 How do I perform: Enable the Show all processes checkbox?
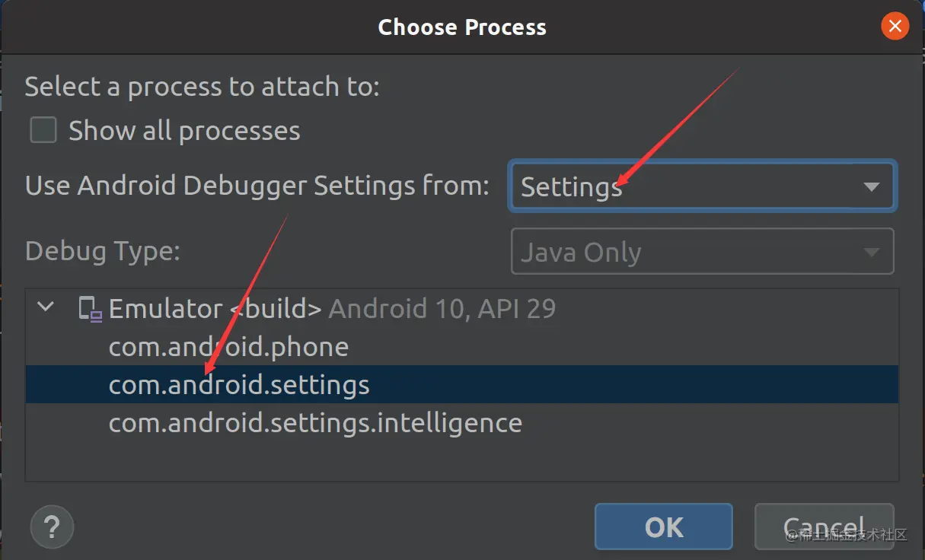[43, 130]
